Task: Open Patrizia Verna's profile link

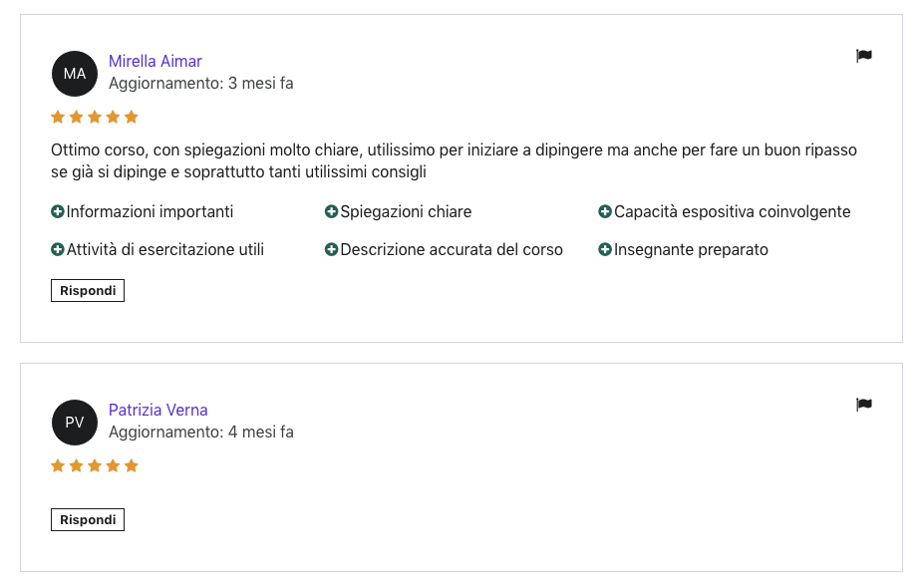Action: click(x=157, y=410)
